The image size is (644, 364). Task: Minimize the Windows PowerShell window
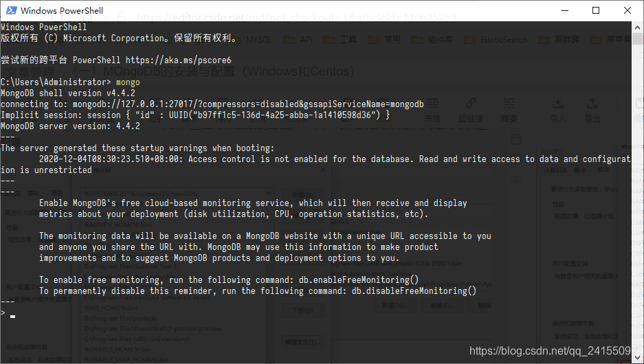564,10
